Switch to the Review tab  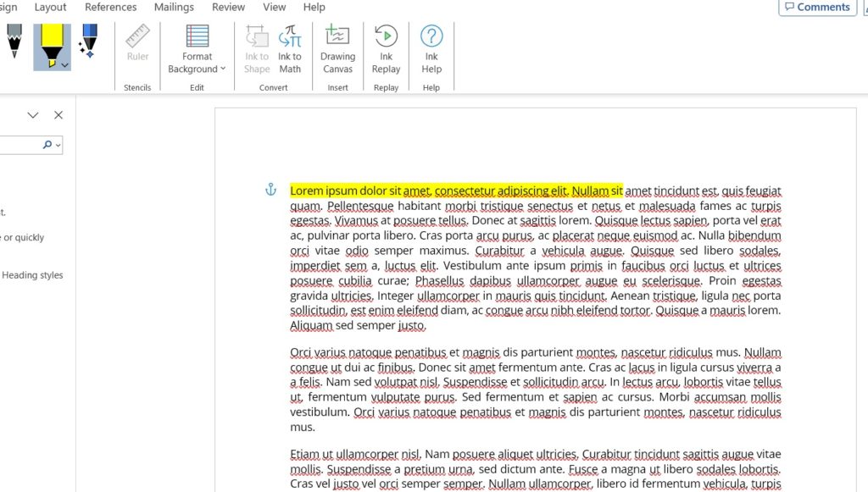coord(228,7)
